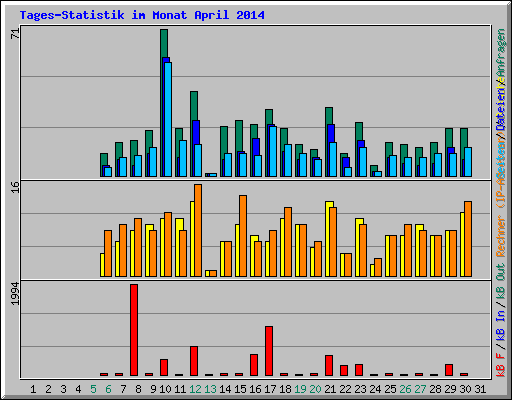Click day label '30' on the x-axis
Screen dimensions: 512x400
(x=465, y=389)
